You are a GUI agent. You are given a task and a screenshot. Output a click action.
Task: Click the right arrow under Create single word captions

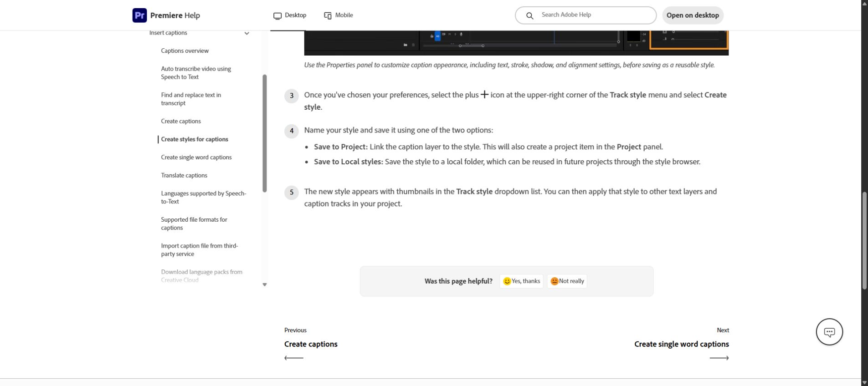click(719, 358)
